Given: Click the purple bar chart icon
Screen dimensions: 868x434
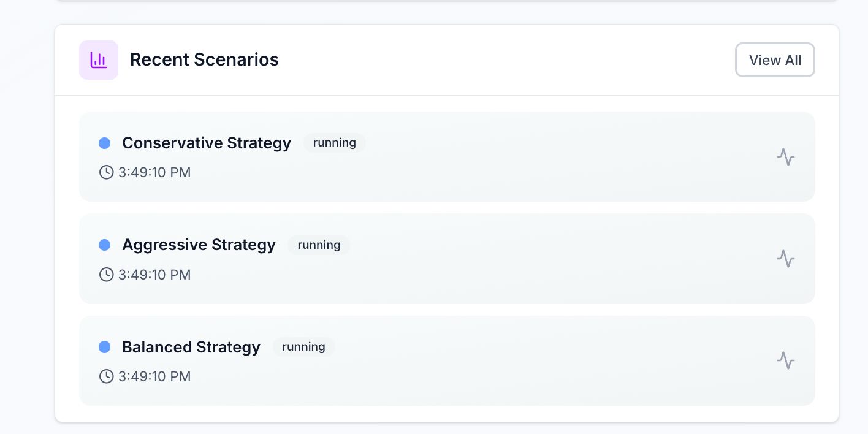Looking at the screenshot, I should [98, 60].
